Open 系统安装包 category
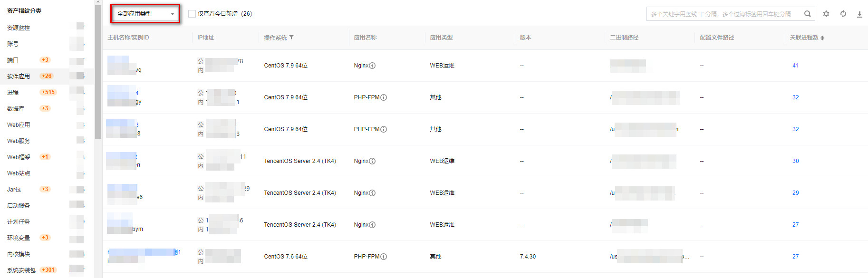The width and height of the screenshot is (868, 278). 21,270
